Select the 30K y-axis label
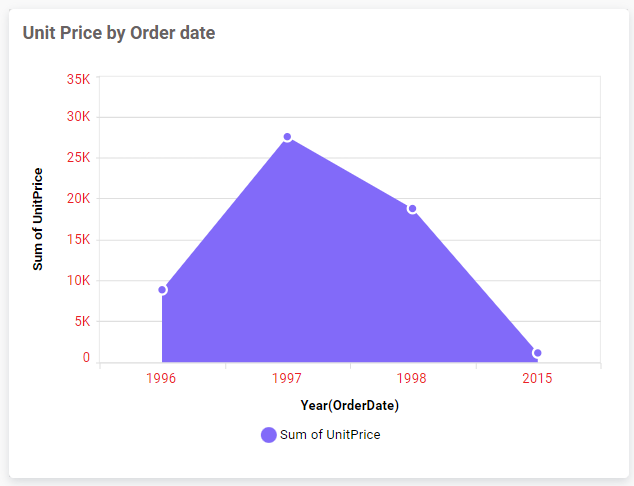This screenshot has width=634, height=486. point(78,116)
